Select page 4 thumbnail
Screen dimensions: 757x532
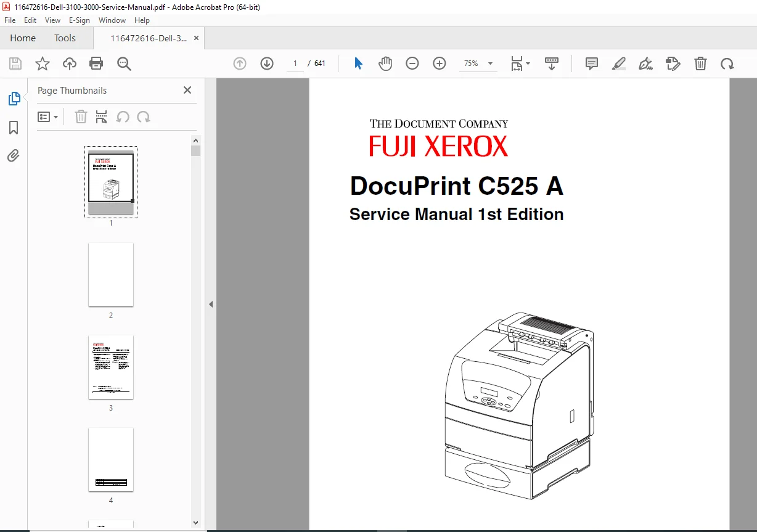[111, 459]
